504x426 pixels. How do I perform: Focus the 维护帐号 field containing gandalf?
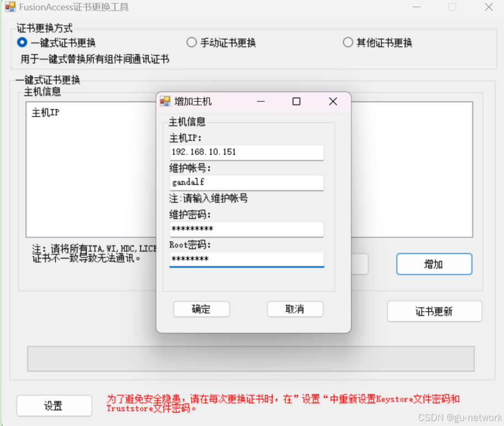pyautogui.click(x=246, y=182)
